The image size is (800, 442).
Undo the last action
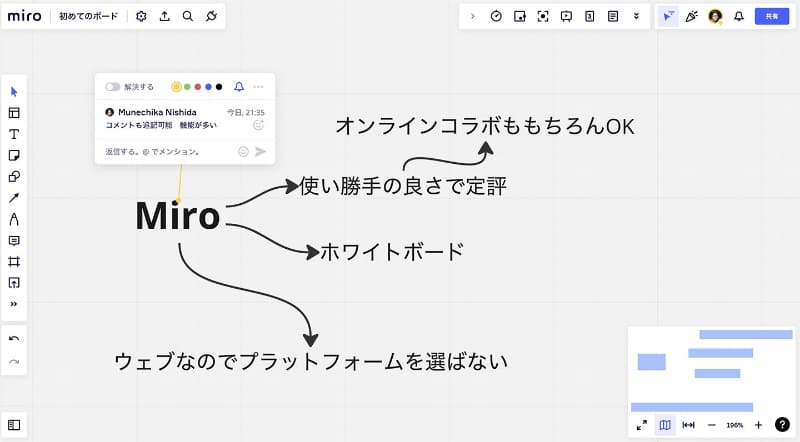[14, 339]
